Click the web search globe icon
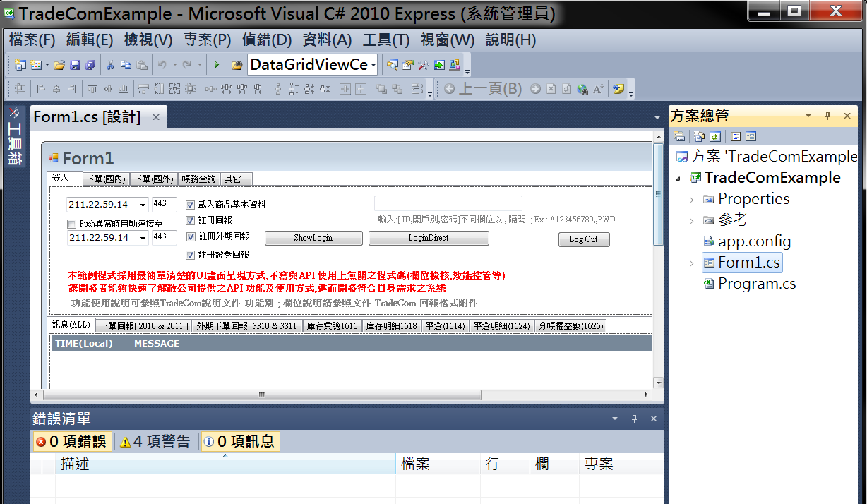 (x=582, y=89)
